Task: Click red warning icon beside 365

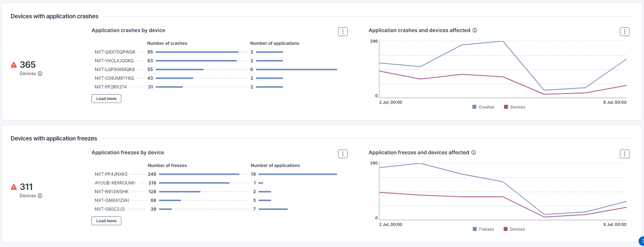Action: [x=14, y=65]
